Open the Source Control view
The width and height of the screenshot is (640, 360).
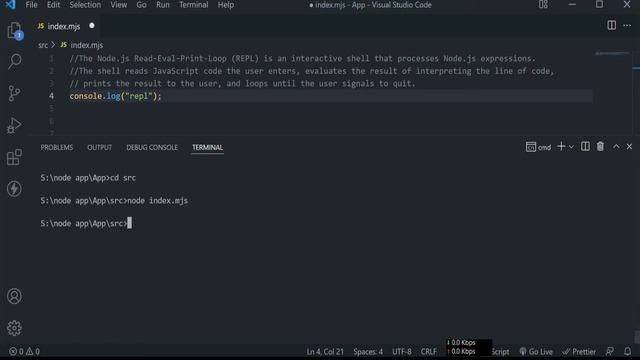click(x=14, y=93)
